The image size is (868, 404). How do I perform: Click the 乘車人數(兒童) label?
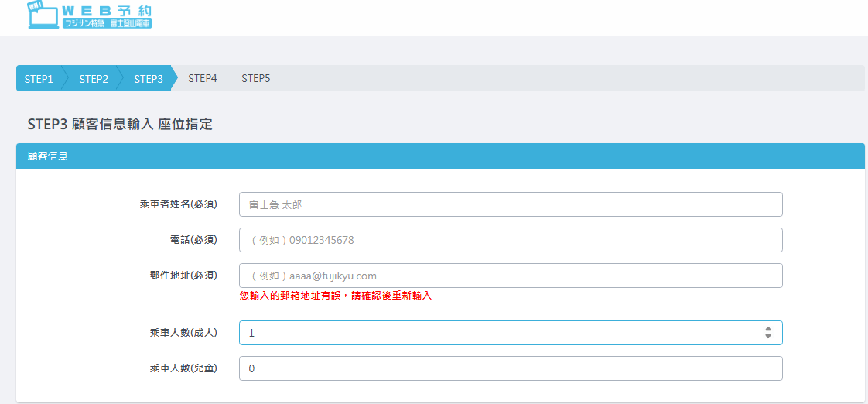click(x=183, y=368)
